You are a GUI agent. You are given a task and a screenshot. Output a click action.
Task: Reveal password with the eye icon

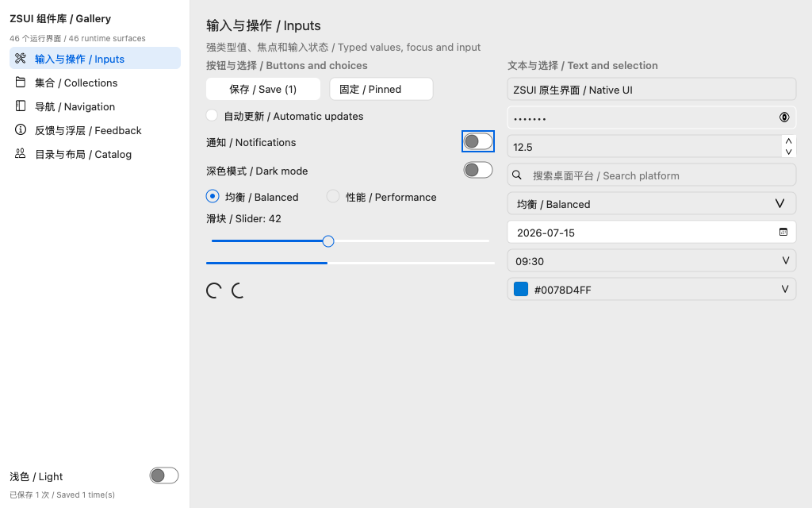click(x=784, y=117)
